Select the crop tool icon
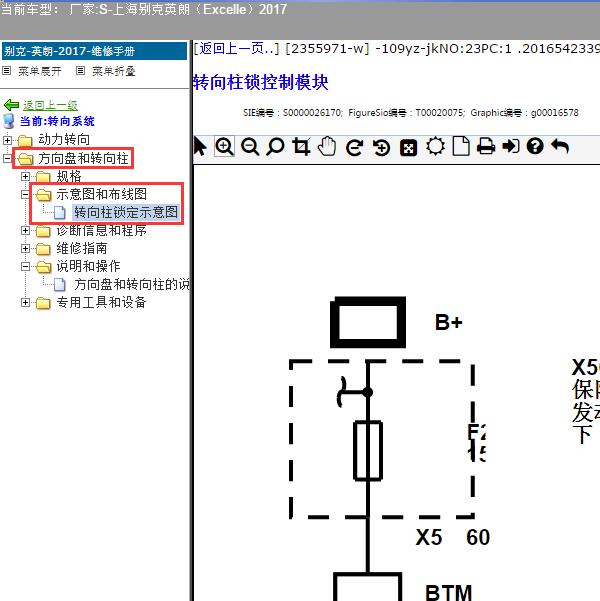 pos(301,147)
